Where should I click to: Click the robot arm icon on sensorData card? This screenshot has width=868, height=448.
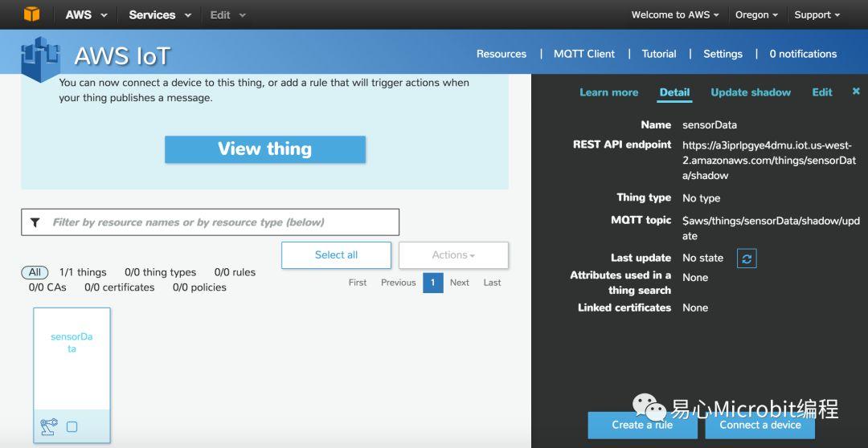[48, 426]
